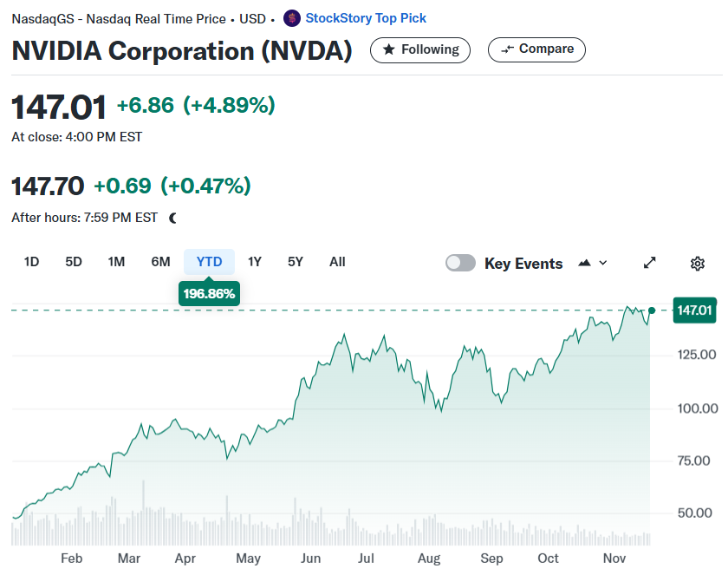This screenshot has width=728, height=575.
Task: Show the All time range
Action: (x=337, y=262)
